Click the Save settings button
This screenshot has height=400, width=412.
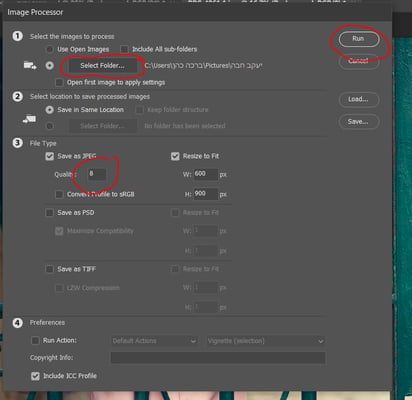pos(359,122)
